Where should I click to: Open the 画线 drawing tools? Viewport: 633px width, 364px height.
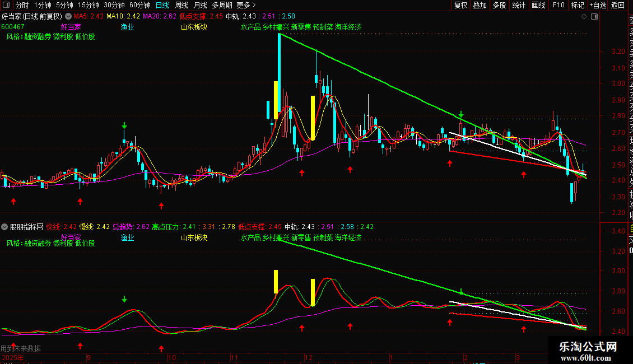pos(538,5)
